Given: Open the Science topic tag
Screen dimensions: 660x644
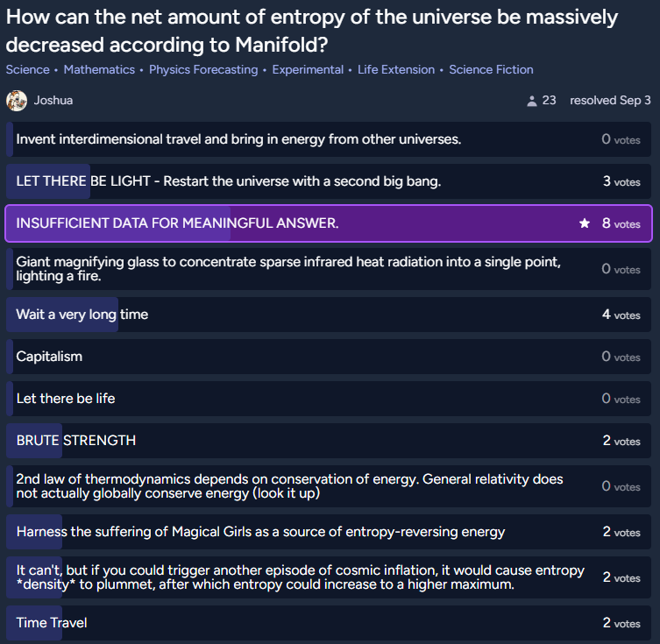Looking at the screenshot, I should pos(28,69).
